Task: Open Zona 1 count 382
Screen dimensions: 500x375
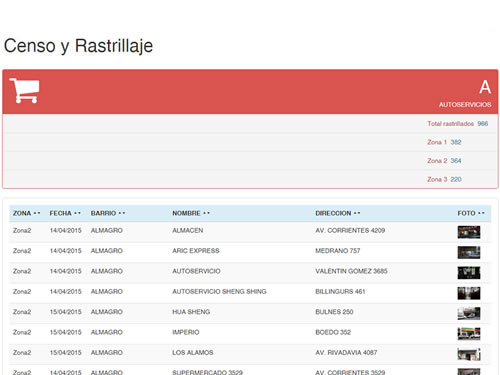Action: click(456, 142)
